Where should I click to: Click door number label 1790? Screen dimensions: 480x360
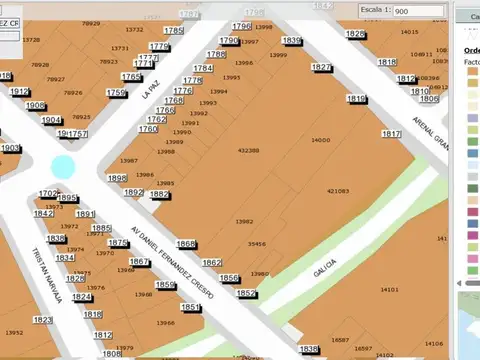pyautogui.click(x=229, y=40)
